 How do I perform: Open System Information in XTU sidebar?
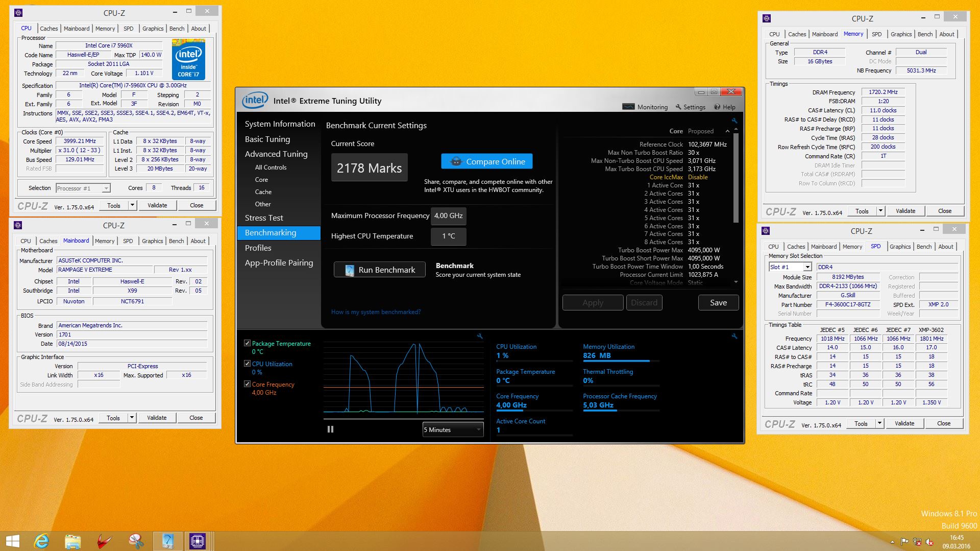click(x=280, y=124)
